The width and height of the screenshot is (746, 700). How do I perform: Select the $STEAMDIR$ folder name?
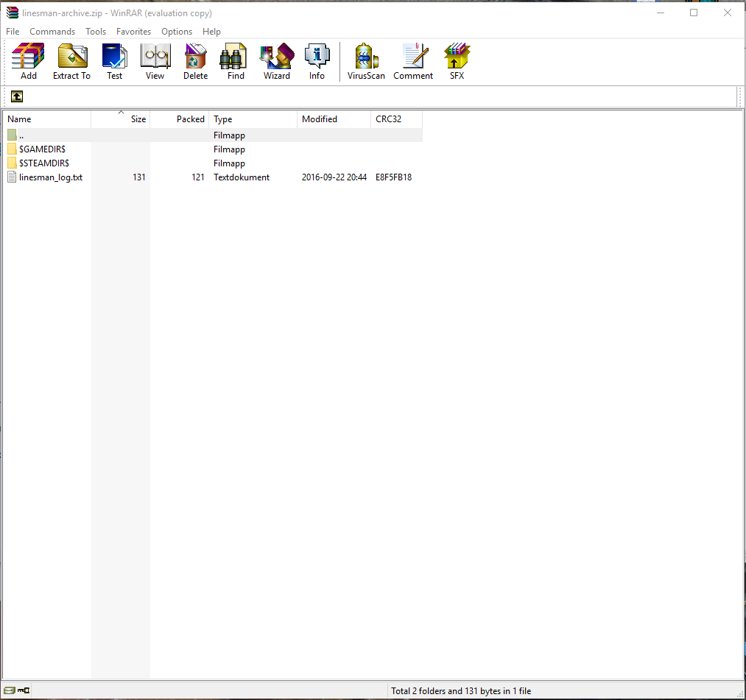coord(44,163)
